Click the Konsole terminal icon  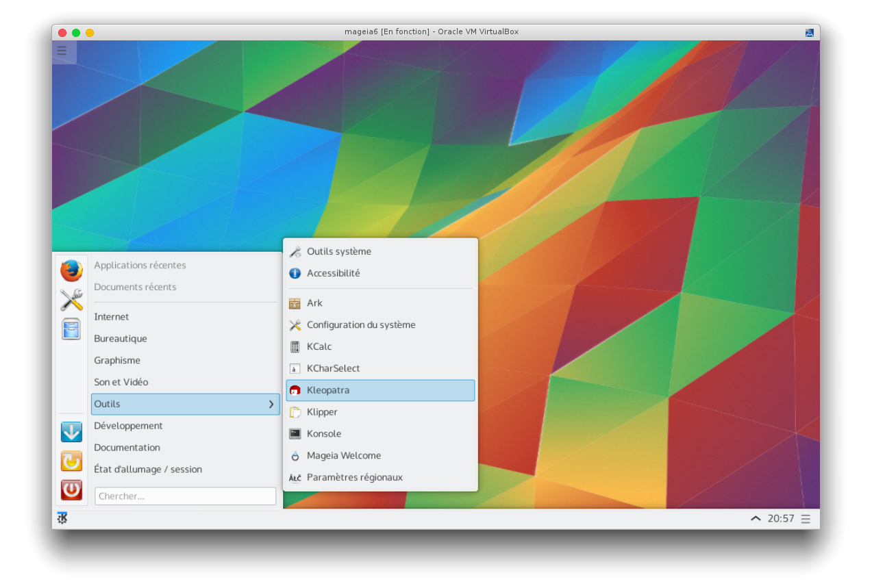[295, 434]
